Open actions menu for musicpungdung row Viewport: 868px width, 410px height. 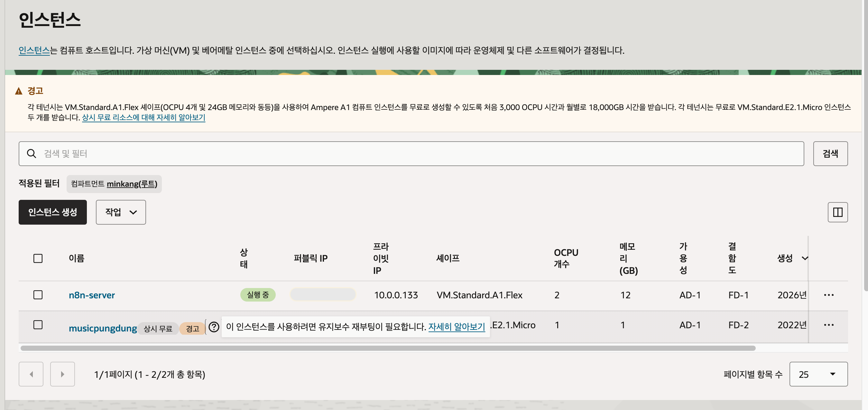(828, 325)
